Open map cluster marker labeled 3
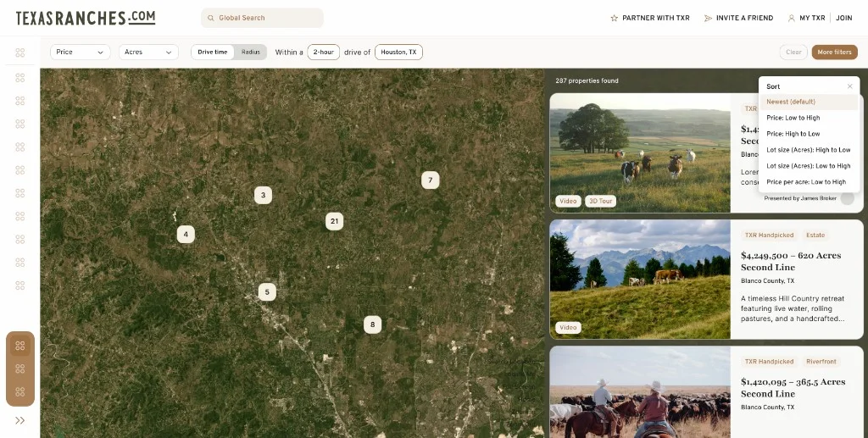The height and width of the screenshot is (438, 868). tap(263, 195)
